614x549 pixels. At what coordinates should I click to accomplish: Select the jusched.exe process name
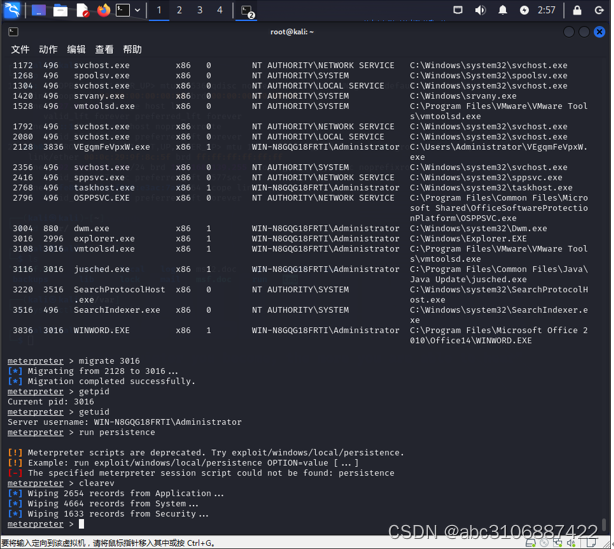pyautogui.click(x=101, y=269)
